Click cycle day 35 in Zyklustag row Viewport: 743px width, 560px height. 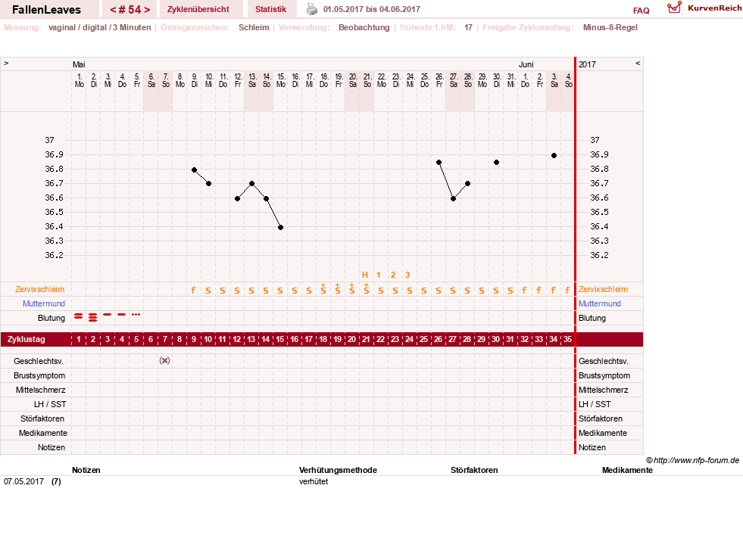coord(568,340)
